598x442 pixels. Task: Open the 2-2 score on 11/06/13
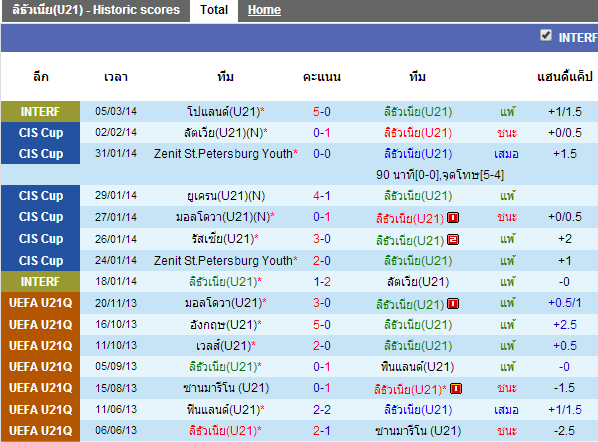322,410
